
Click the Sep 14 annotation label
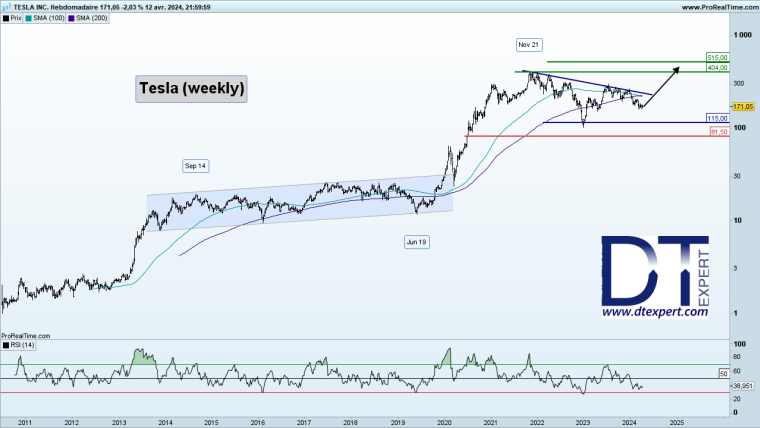pos(195,166)
